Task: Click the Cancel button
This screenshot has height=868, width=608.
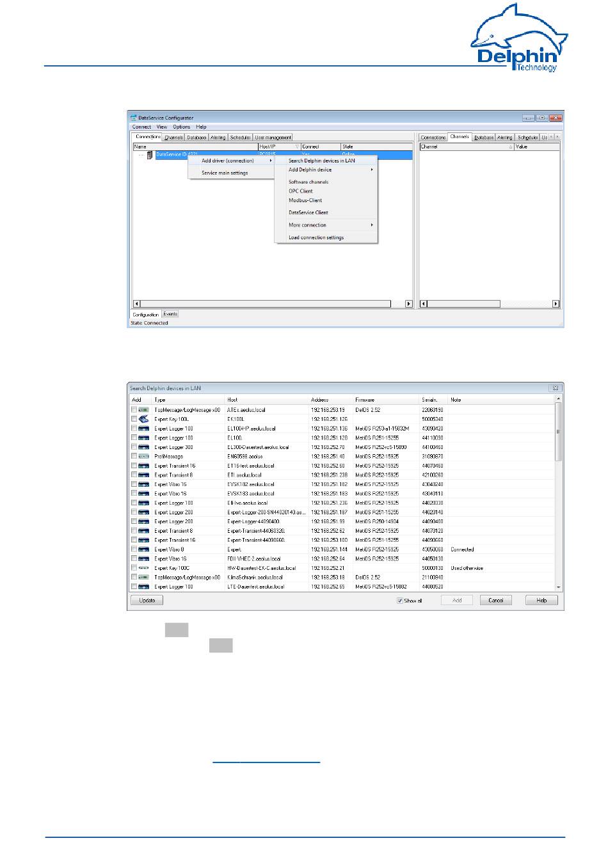Action: [x=496, y=601]
